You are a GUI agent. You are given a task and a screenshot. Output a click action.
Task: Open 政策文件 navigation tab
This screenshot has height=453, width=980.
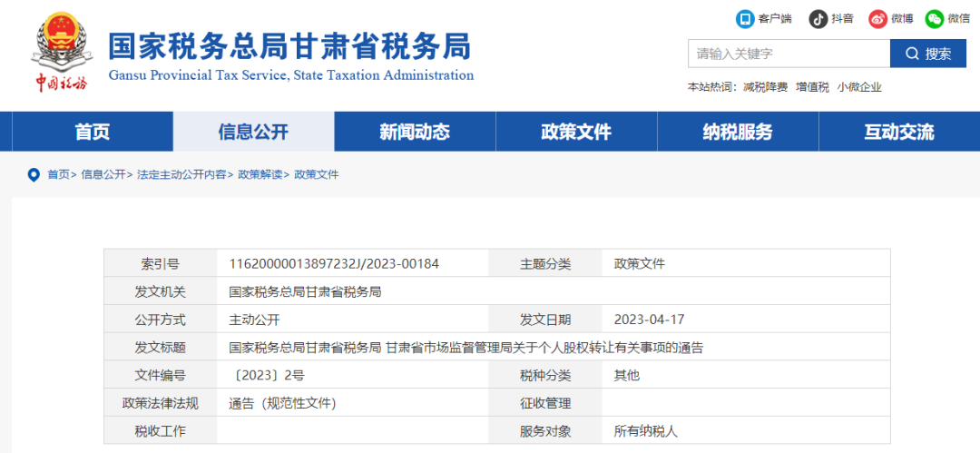coord(576,132)
